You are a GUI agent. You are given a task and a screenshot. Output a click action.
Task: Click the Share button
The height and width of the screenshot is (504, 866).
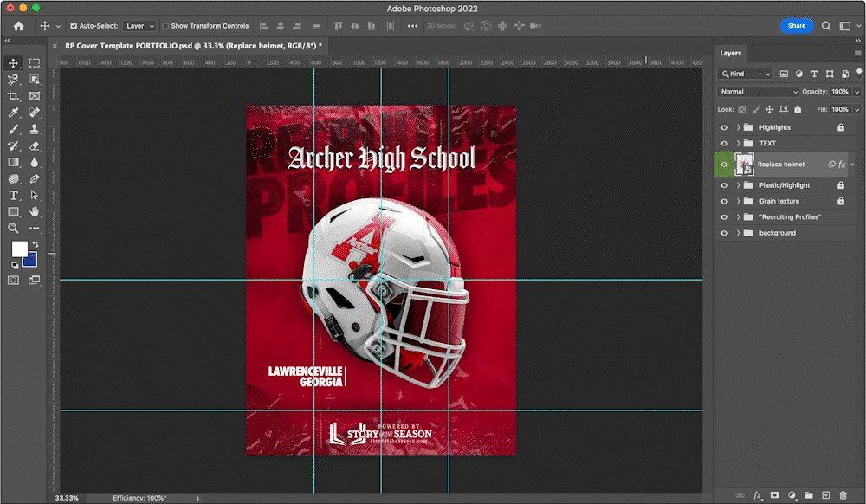(797, 26)
